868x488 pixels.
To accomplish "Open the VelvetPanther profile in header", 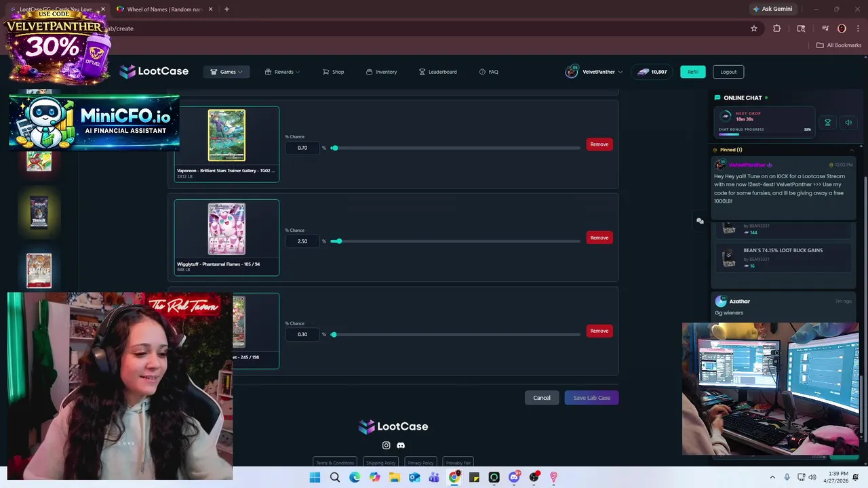I will pyautogui.click(x=594, y=72).
